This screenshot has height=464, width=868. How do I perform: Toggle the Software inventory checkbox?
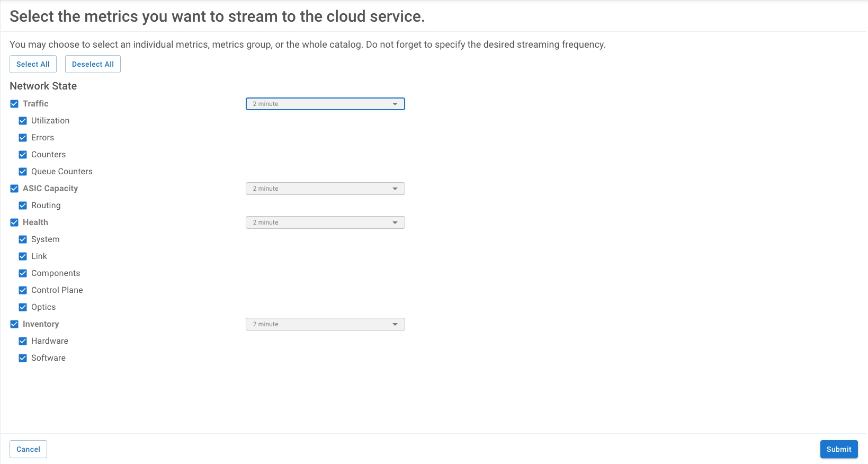[x=23, y=358]
